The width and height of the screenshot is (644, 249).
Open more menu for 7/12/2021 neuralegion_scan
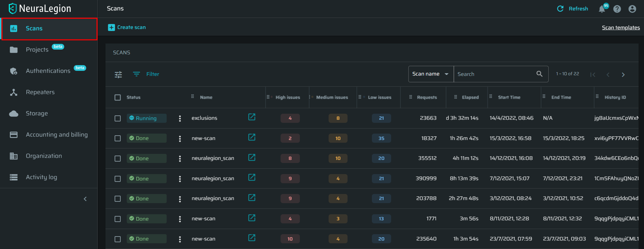click(180, 179)
